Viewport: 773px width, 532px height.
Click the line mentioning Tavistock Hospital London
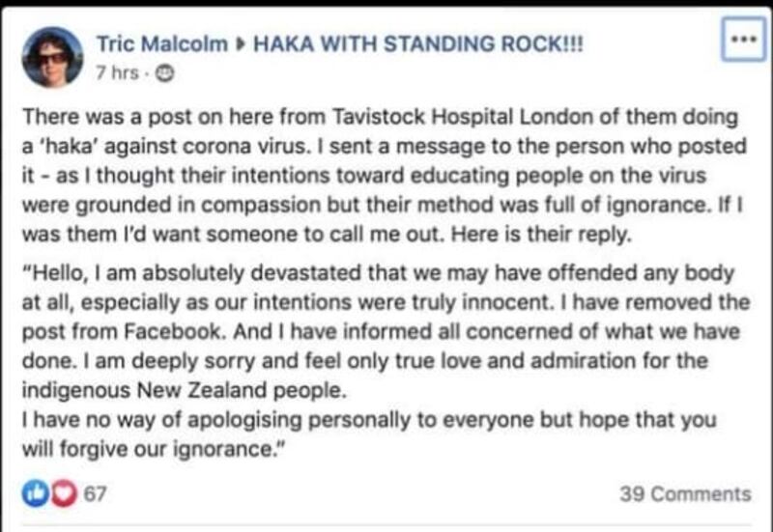click(380, 117)
